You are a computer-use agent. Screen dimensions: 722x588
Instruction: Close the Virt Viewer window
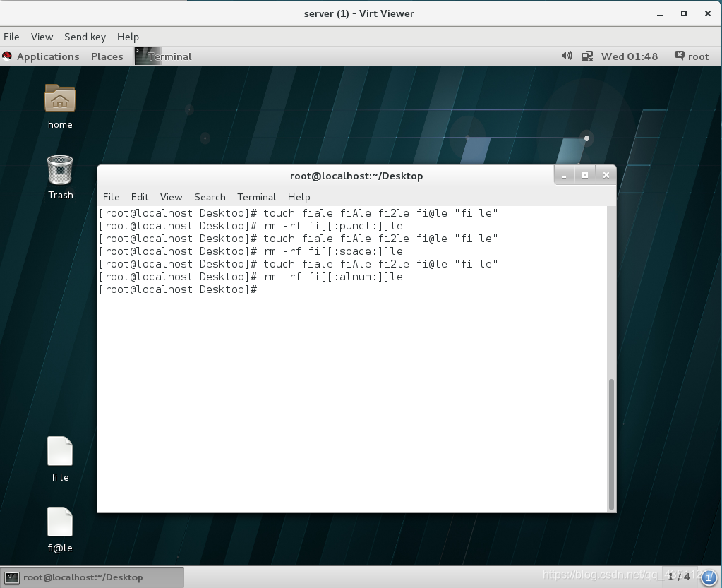708,14
